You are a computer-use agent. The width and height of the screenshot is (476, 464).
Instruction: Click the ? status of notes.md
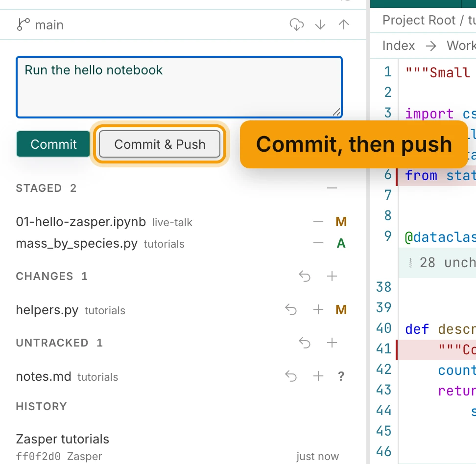(x=341, y=376)
